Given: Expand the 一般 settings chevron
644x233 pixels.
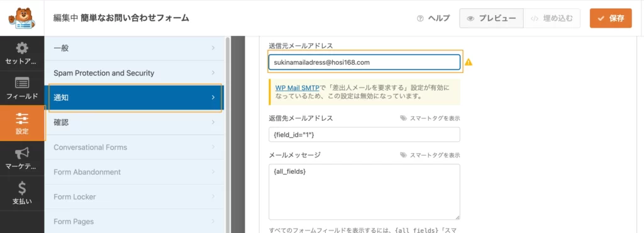Looking at the screenshot, I should point(213,48).
